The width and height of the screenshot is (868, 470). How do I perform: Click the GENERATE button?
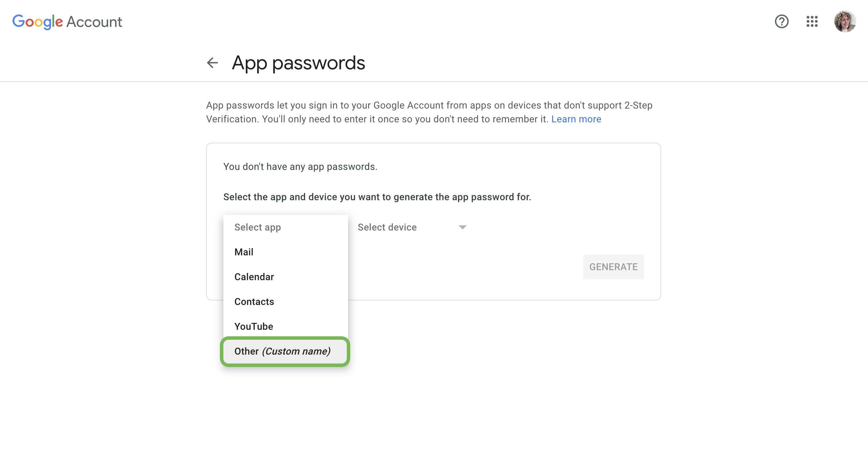613,267
